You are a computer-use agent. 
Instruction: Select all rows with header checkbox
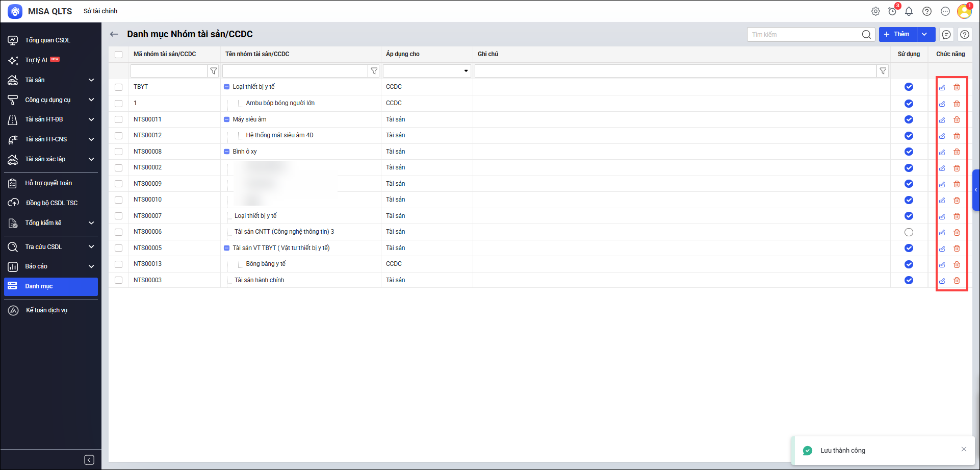coord(119,55)
